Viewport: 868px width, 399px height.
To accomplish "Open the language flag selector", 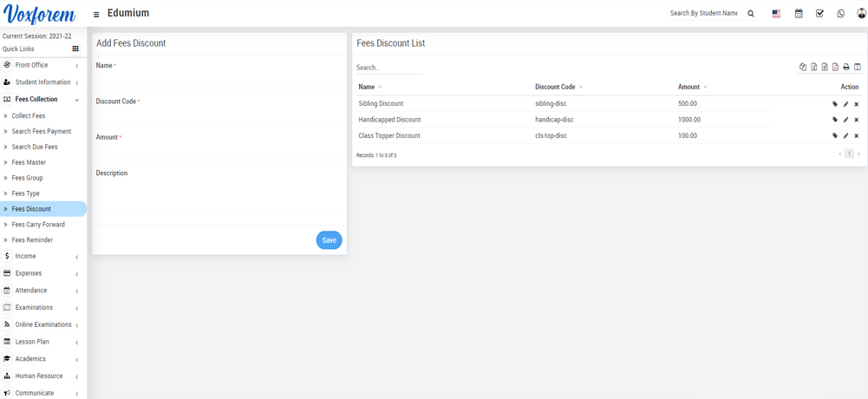I will coord(776,14).
